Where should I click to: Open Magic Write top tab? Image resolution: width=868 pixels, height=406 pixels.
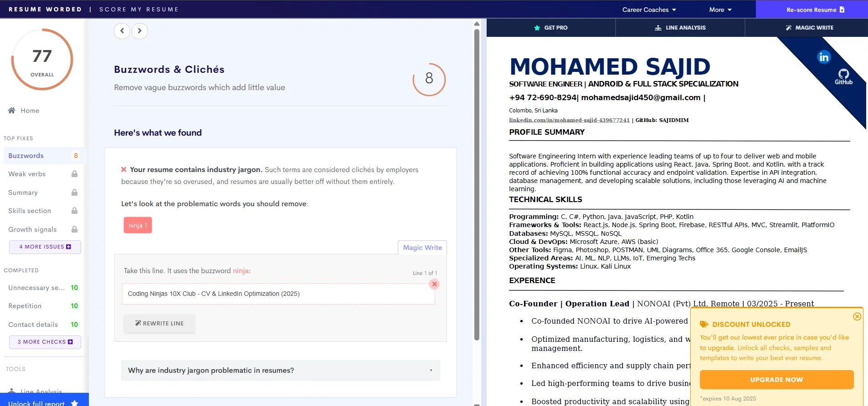click(807, 28)
